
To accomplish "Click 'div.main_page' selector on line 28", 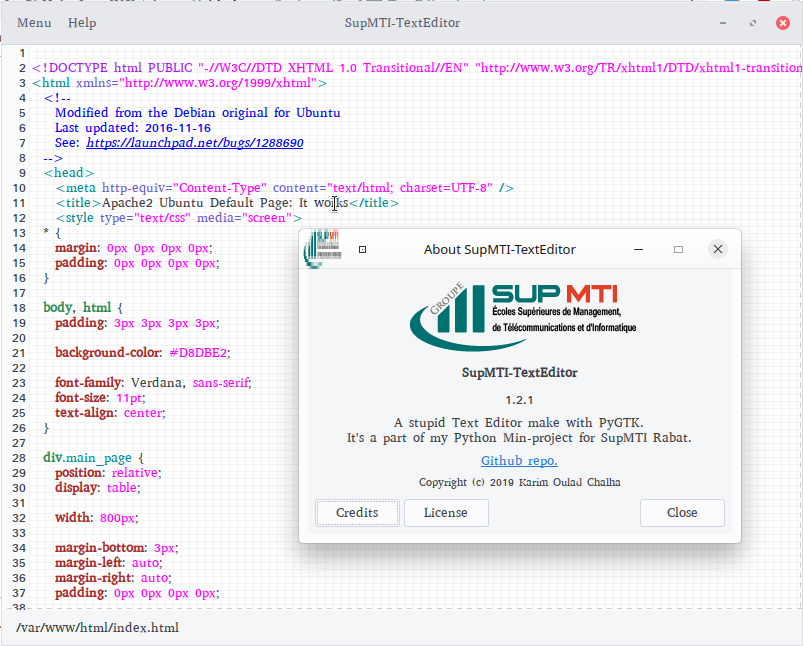I will 88,458.
